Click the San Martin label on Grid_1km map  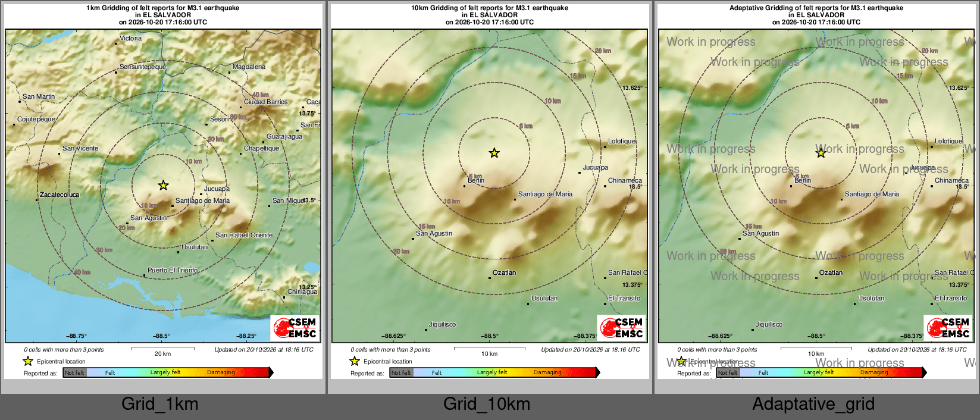(39, 96)
